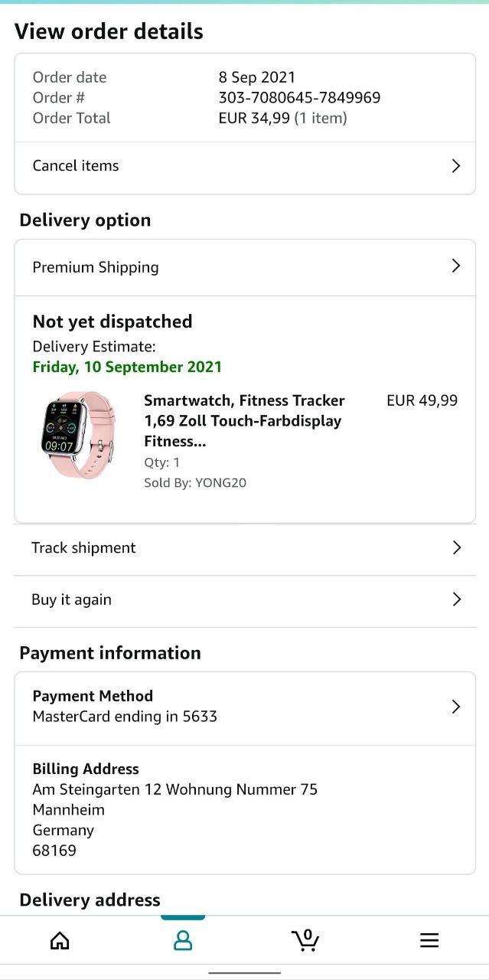Tap the chevron beside Cancel items
The image size is (489, 980).
click(456, 166)
